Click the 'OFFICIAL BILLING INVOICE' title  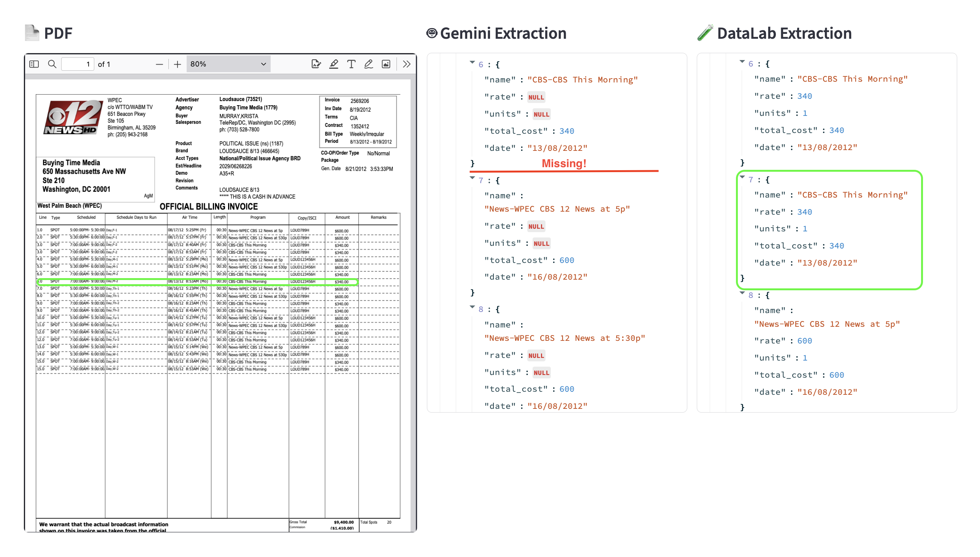(209, 207)
